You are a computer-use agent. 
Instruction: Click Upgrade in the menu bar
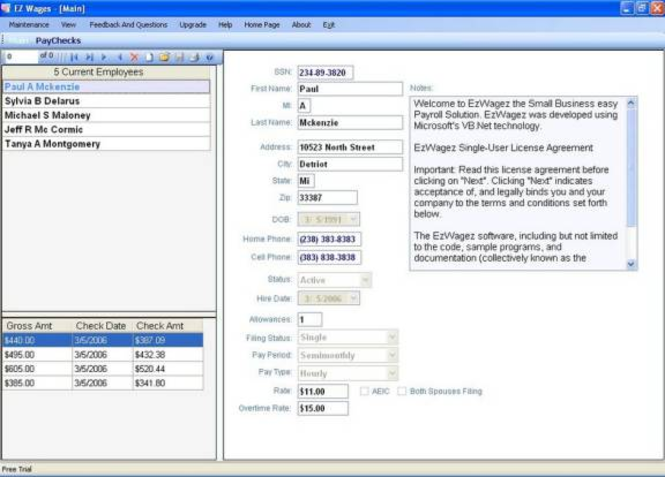pos(193,23)
